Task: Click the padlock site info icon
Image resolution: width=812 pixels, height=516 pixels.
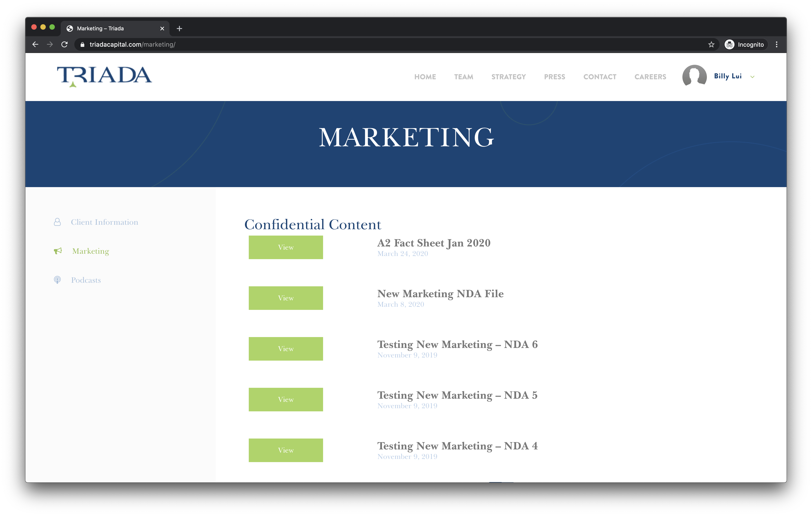Action: pyautogui.click(x=82, y=44)
